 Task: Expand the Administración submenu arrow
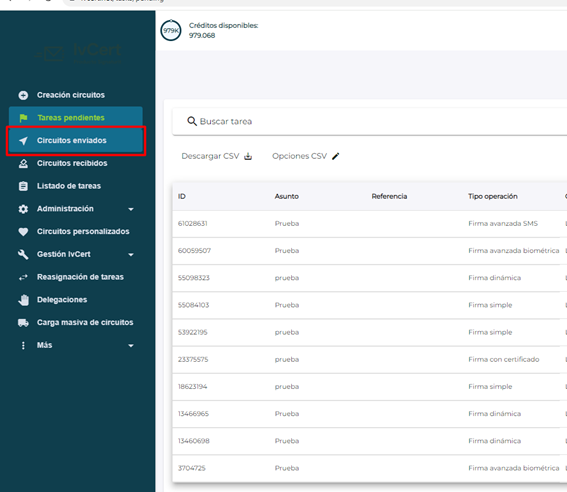click(x=131, y=209)
